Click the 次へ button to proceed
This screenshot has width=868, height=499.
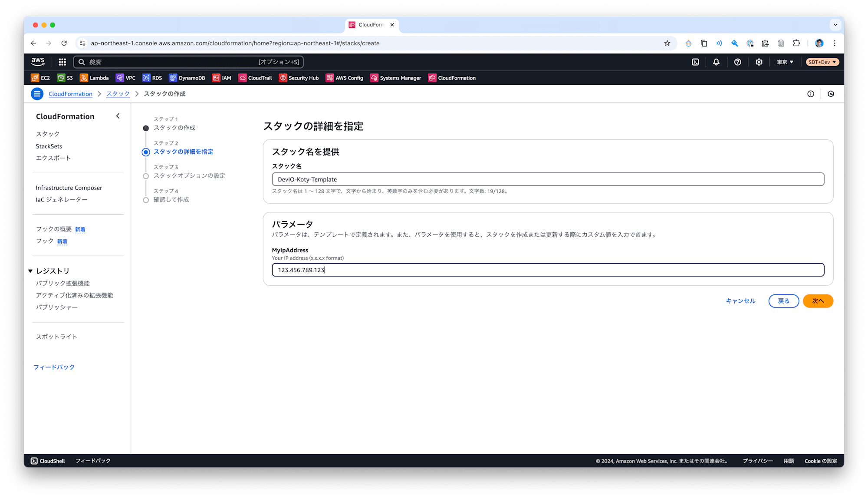pyautogui.click(x=818, y=301)
